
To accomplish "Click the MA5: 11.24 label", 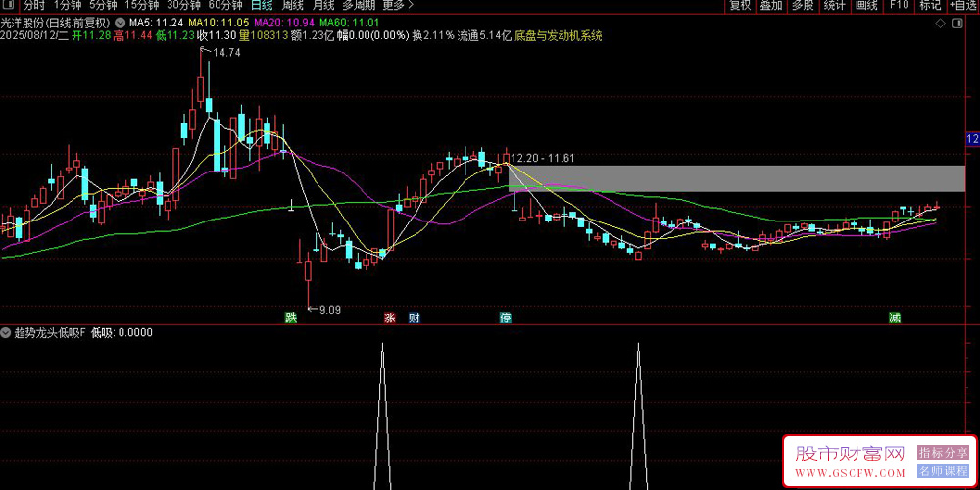I will [155, 24].
